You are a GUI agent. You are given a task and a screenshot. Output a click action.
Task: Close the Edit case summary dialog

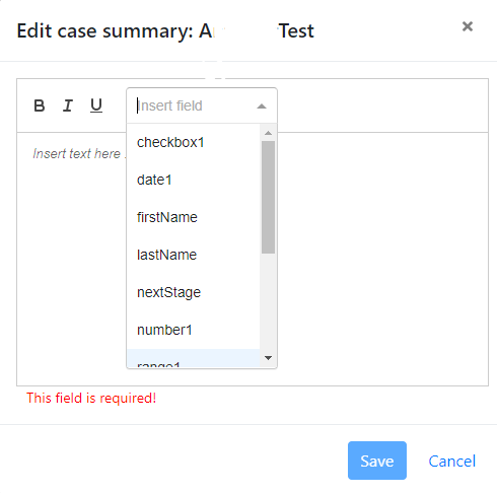pos(467,26)
